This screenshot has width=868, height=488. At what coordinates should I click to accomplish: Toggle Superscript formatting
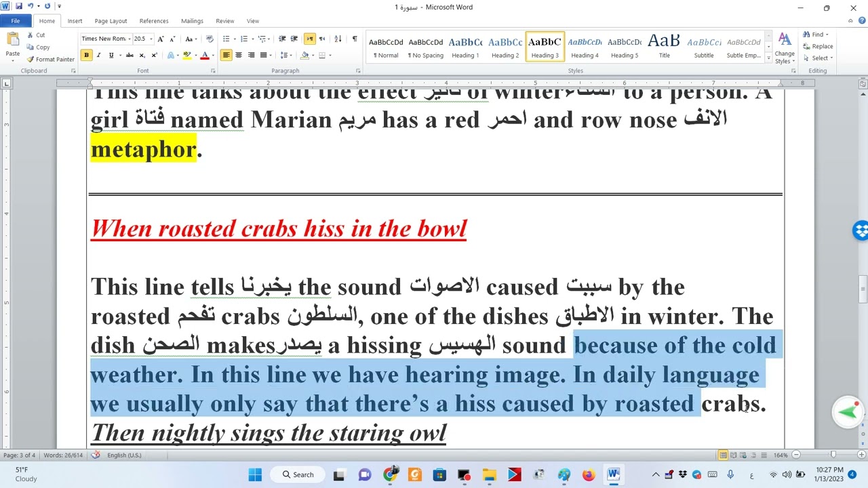click(154, 55)
